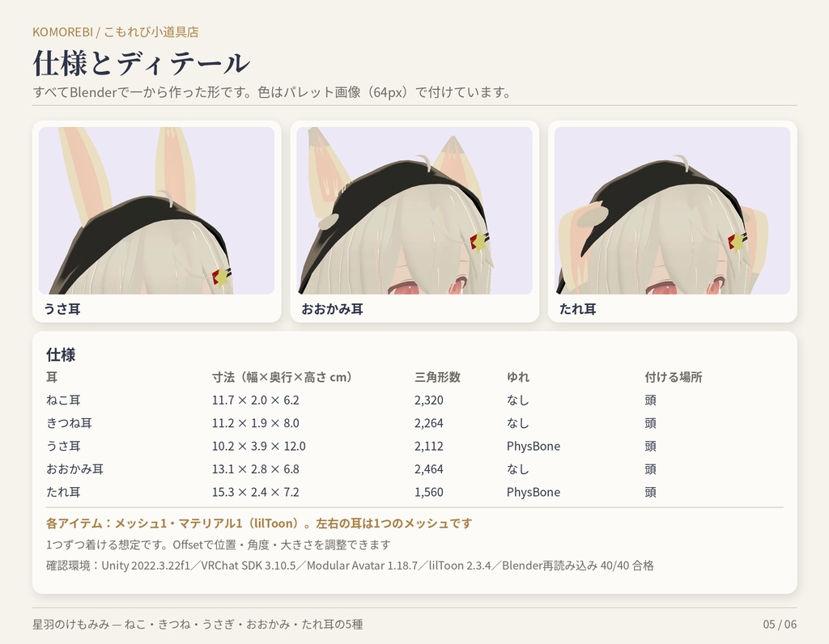829x644 pixels.
Task: Click the KOMOREBI / こもれび小道具店 header text
Action: point(115,32)
